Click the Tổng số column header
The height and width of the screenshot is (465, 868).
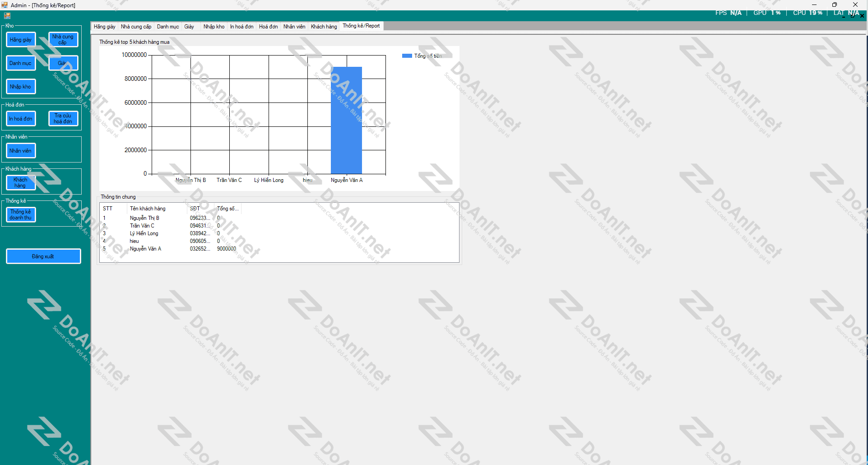228,209
